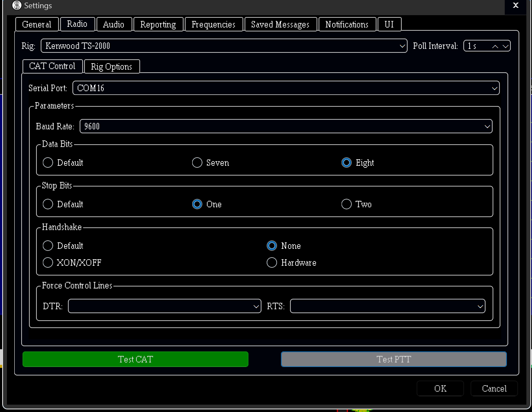
Task: Switch to the Audio tab
Action: [x=113, y=25]
